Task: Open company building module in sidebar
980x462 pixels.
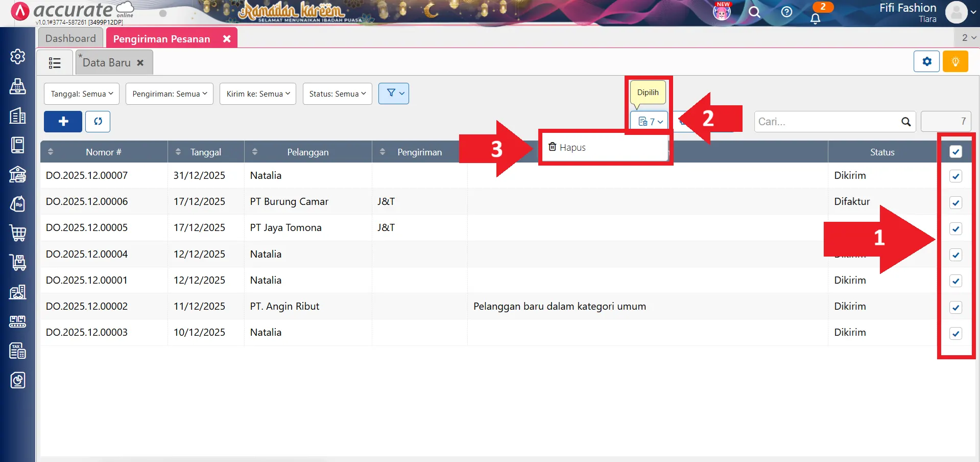Action: [x=18, y=116]
